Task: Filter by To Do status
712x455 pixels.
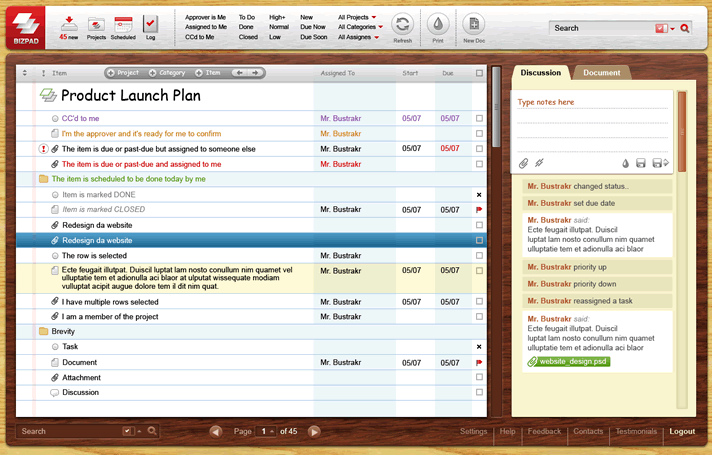Action: pos(247,17)
